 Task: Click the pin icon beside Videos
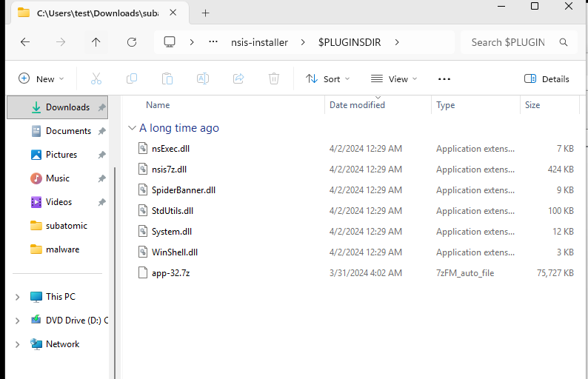tap(101, 202)
